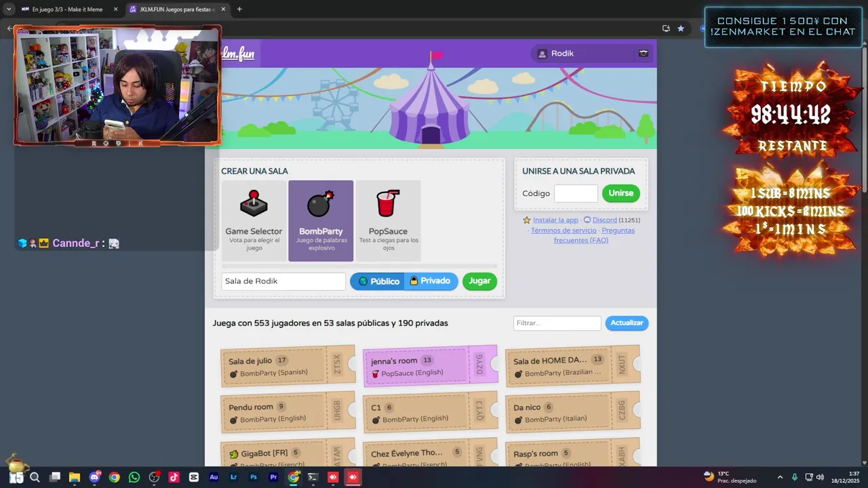Join the 'Sala de HOME DA...' room
The image size is (868, 488).
tap(573, 366)
